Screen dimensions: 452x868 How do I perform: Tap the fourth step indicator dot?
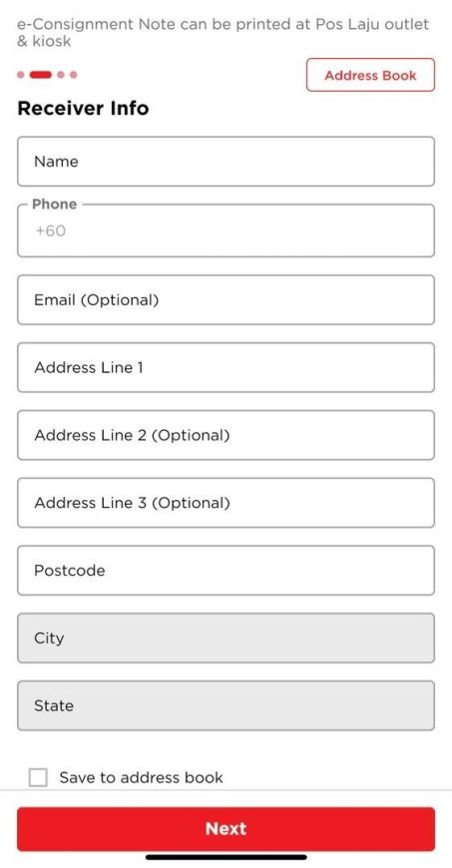click(x=74, y=75)
